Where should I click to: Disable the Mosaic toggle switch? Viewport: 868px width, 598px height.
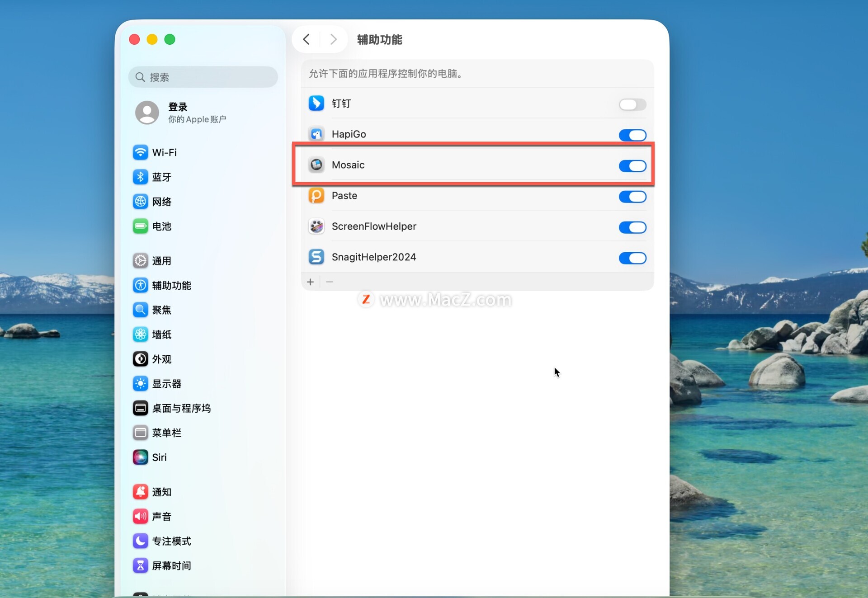pyautogui.click(x=632, y=166)
